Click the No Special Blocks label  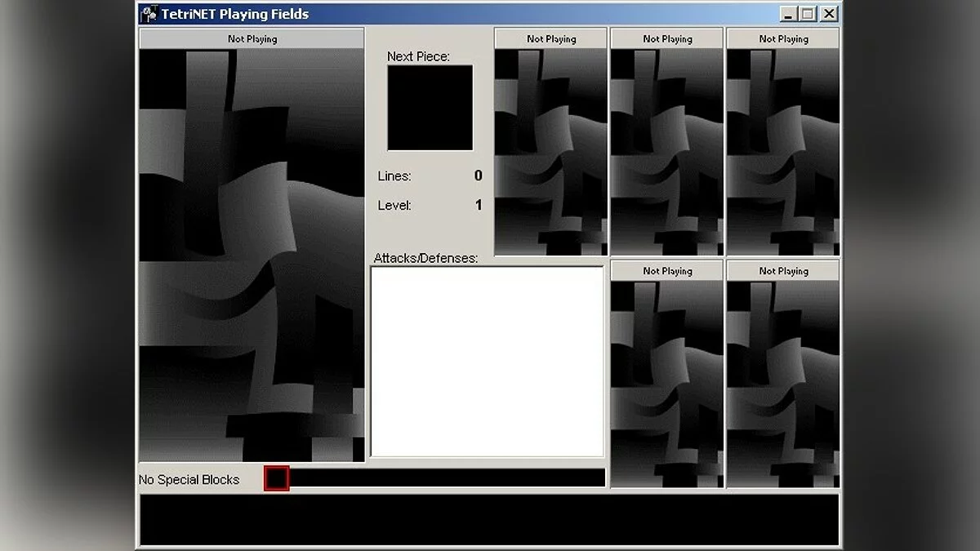[x=189, y=479]
